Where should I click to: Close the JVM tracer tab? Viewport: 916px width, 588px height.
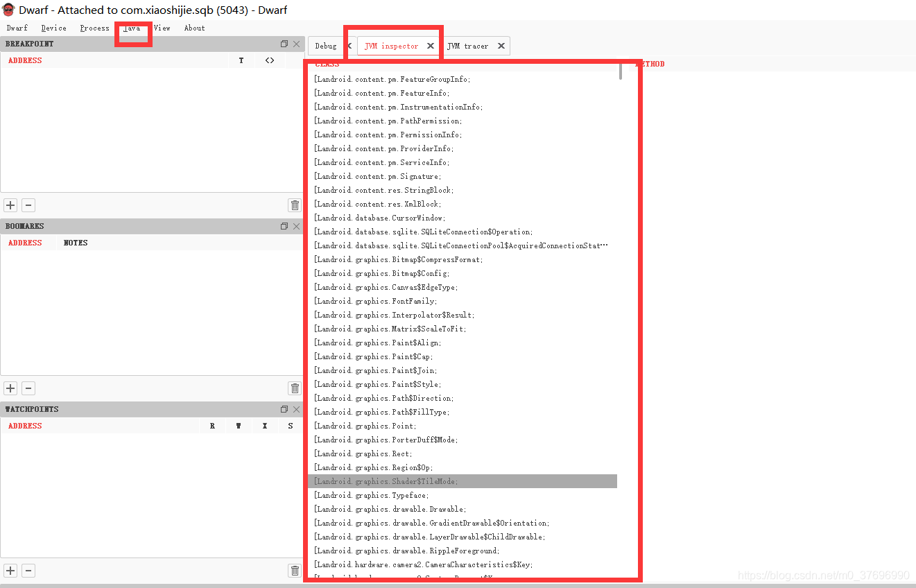pos(501,46)
